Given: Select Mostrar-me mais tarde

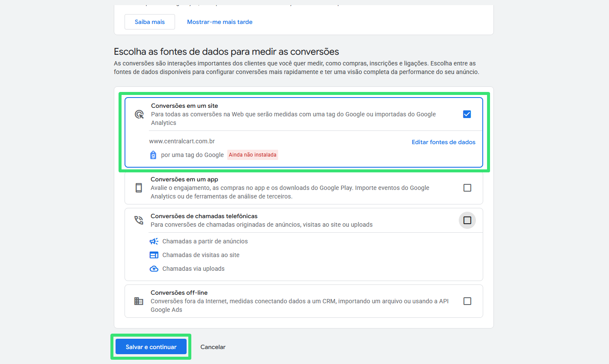Looking at the screenshot, I should [x=220, y=21].
